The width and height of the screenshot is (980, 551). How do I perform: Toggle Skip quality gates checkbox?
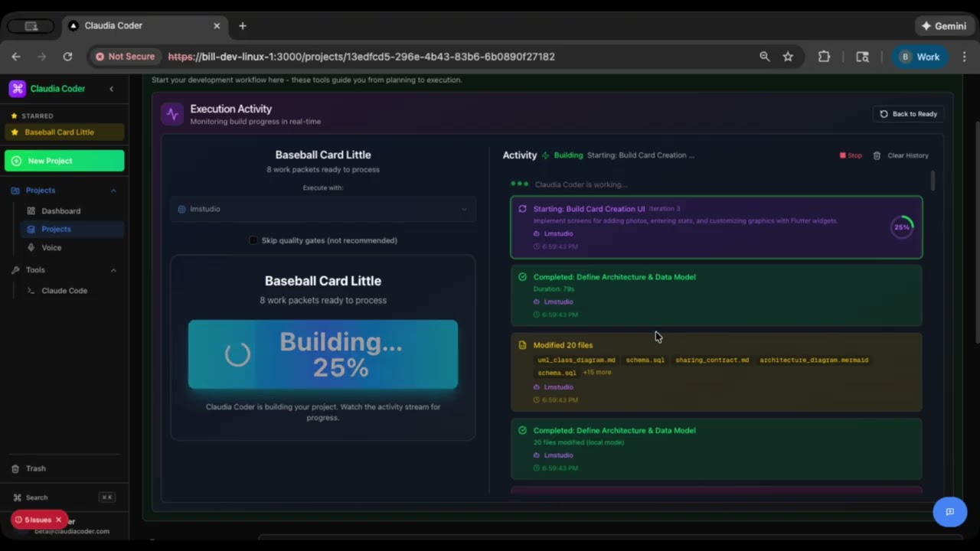pos(253,240)
